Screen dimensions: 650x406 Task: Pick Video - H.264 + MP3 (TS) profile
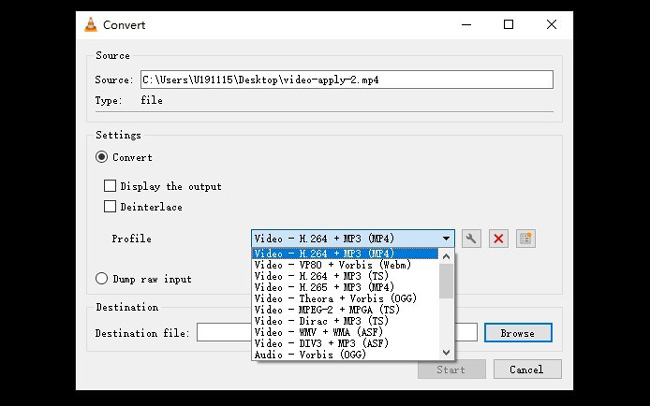tap(345, 276)
